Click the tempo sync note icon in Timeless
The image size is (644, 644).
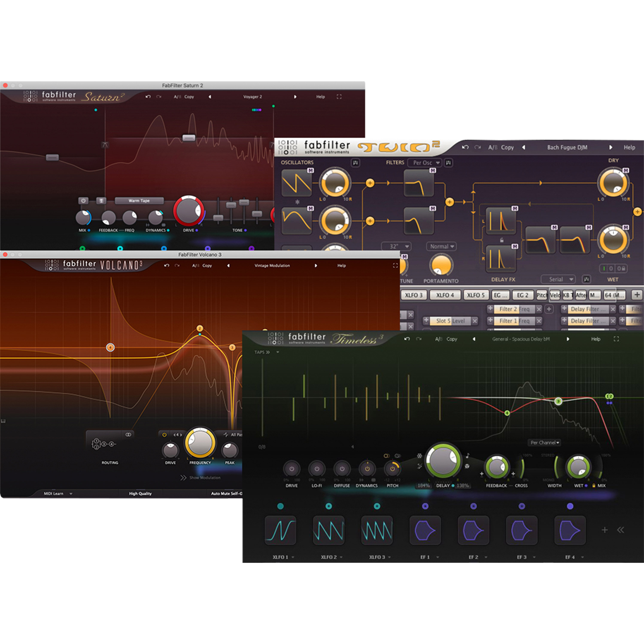(x=467, y=456)
